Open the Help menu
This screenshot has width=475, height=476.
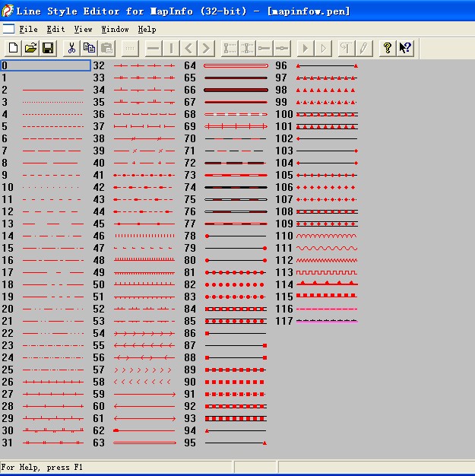point(147,30)
